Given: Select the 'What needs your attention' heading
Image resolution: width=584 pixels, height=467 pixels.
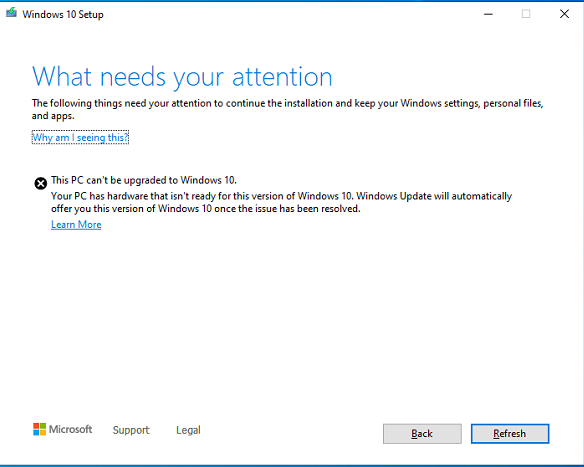Looking at the screenshot, I should pyautogui.click(x=182, y=77).
